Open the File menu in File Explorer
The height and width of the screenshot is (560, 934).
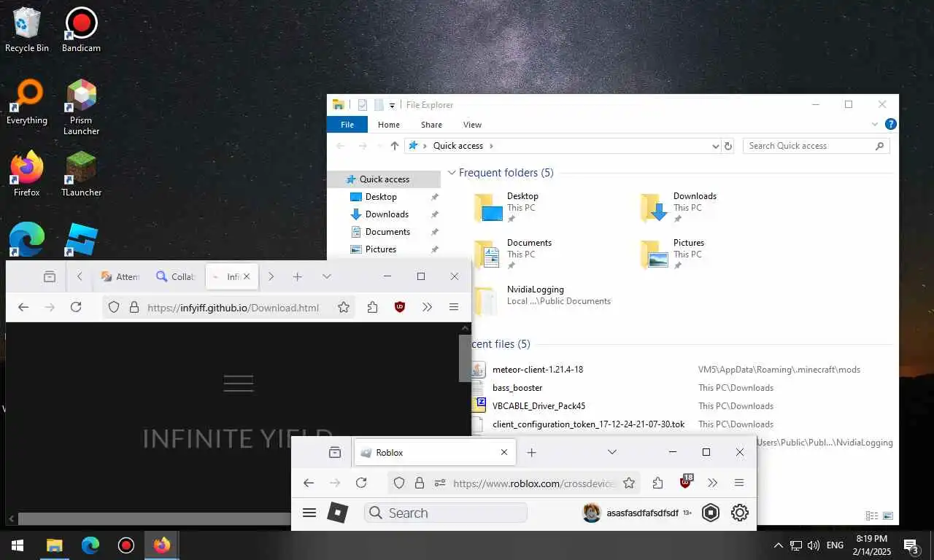coord(347,125)
